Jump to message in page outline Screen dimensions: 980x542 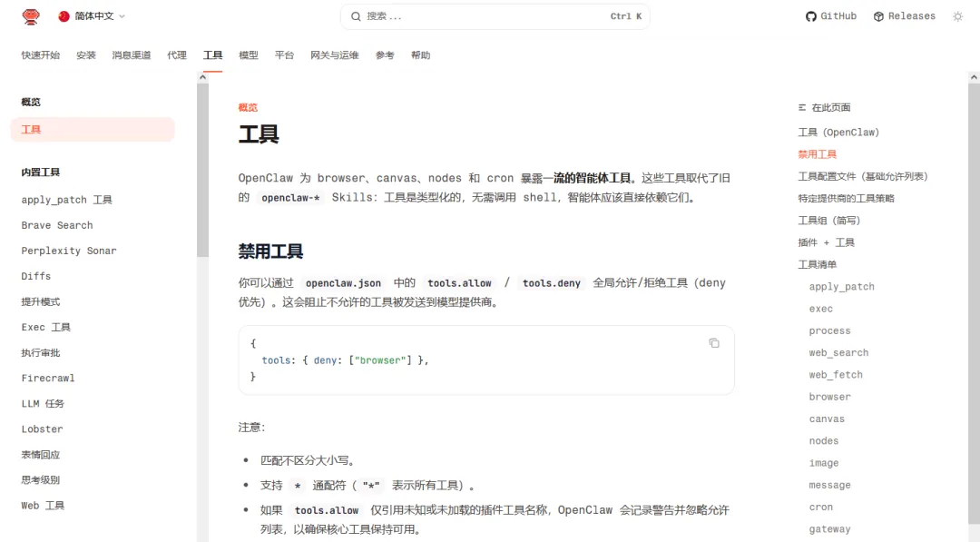pyautogui.click(x=830, y=485)
